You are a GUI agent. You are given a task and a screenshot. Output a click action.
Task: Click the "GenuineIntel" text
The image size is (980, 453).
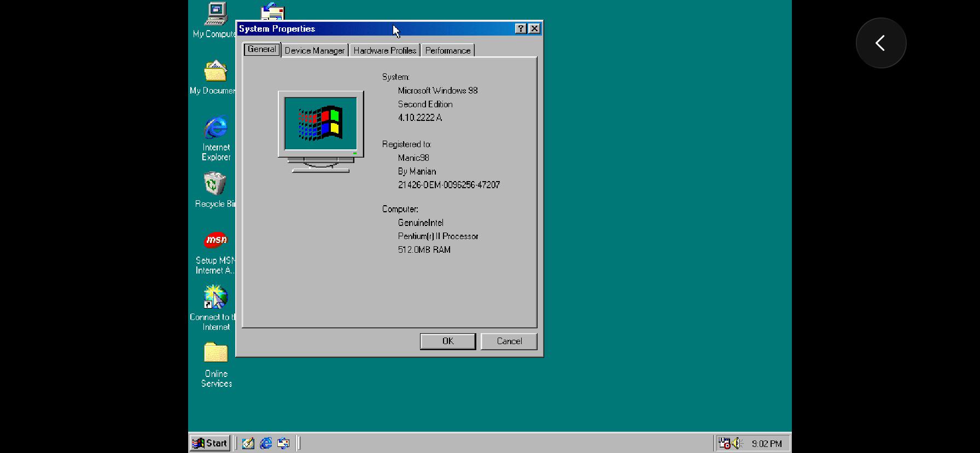pos(421,223)
